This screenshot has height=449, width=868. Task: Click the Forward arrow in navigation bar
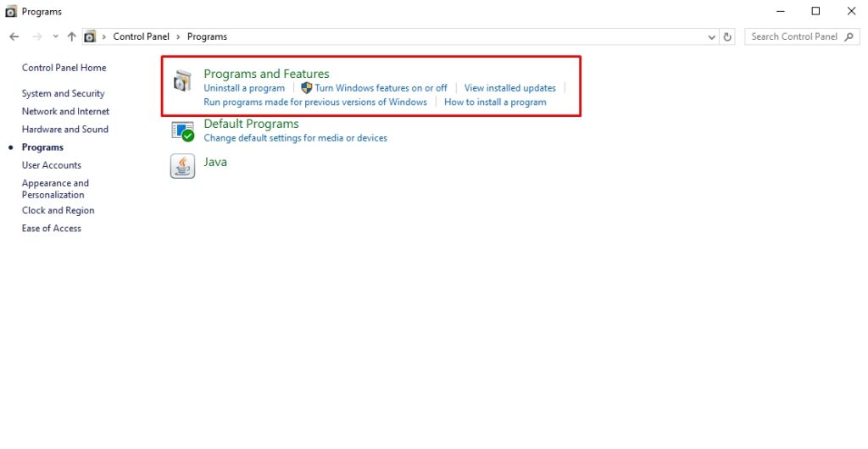[x=37, y=36]
